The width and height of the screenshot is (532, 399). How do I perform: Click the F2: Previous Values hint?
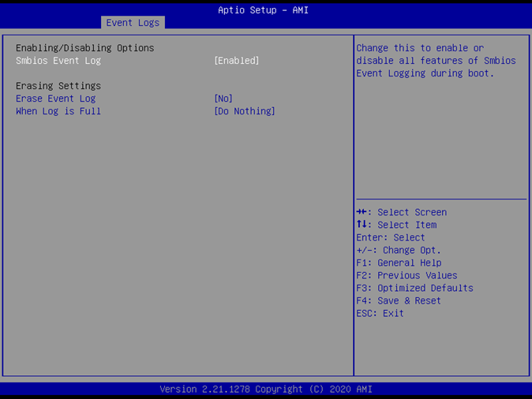pyautogui.click(x=406, y=275)
